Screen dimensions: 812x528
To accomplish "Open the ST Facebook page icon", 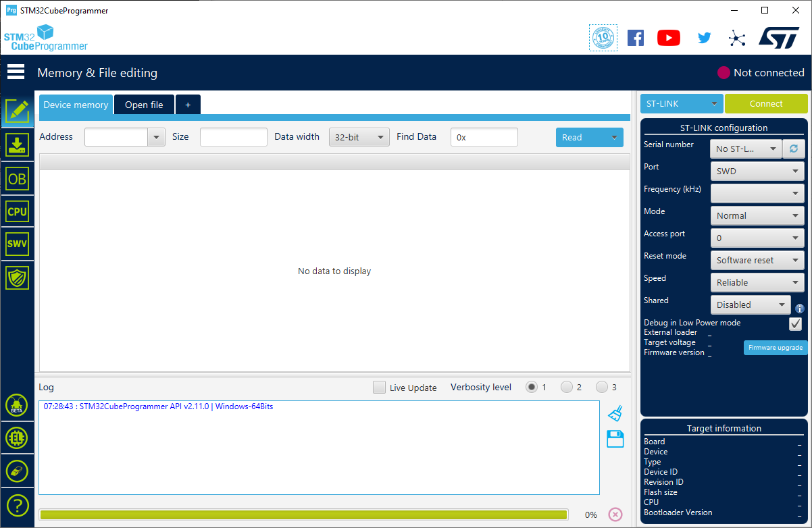I will [x=636, y=38].
